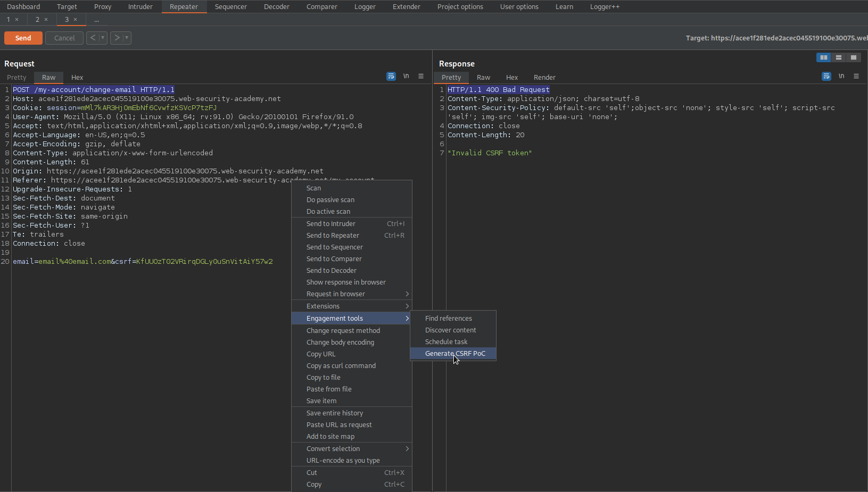Select combined tabbed layout icon
The height and width of the screenshot is (492, 868).
(x=854, y=57)
